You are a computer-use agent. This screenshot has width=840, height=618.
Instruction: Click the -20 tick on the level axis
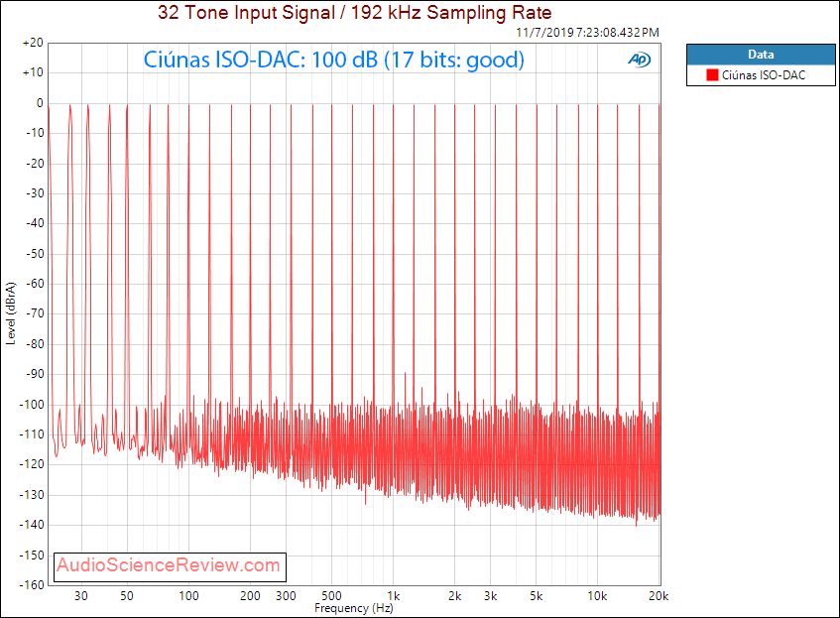(35, 164)
